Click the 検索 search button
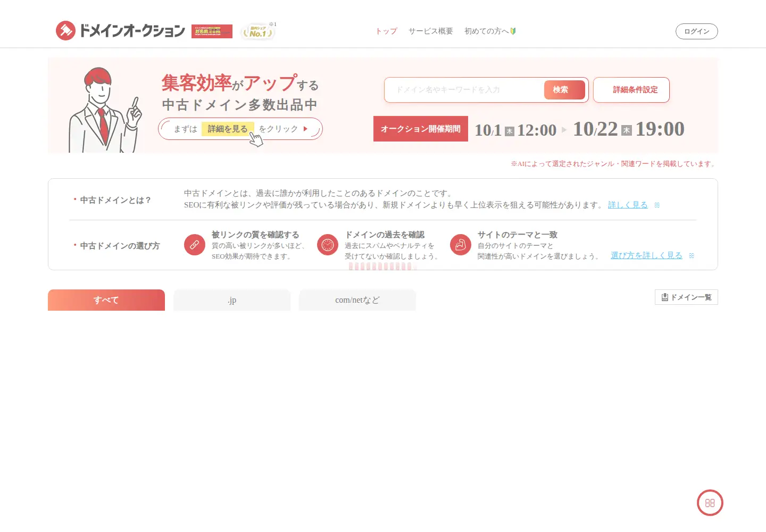Image resolution: width=766 pixels, height=532 pixels. [564, 90]
